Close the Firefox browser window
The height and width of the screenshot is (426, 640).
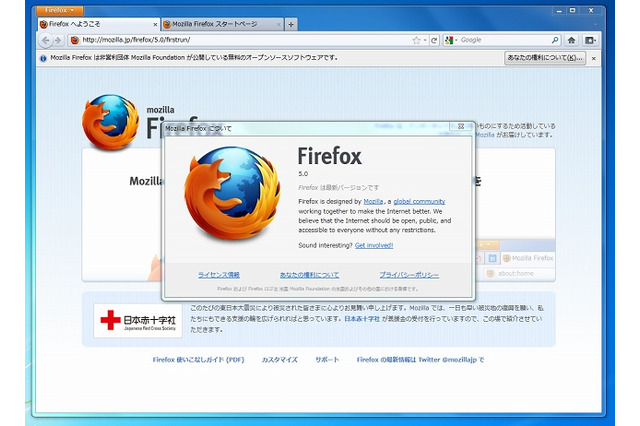591,11
